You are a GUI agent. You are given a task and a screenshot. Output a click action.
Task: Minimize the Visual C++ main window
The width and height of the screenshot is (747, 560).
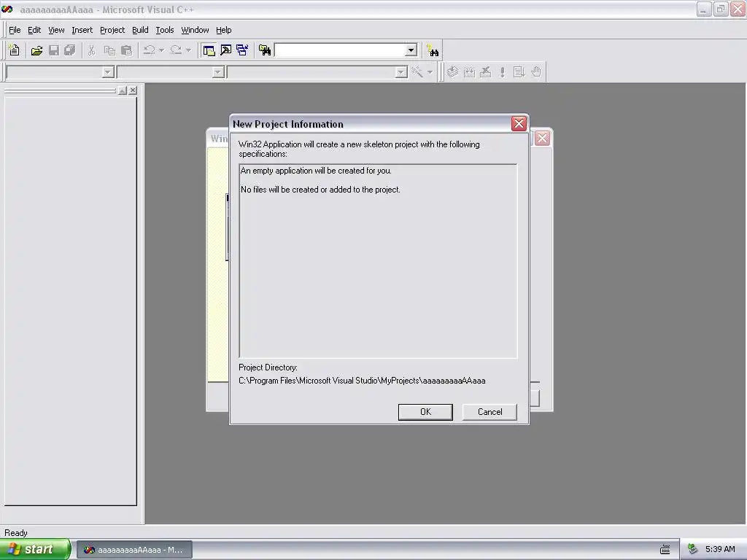coord(704,9)
